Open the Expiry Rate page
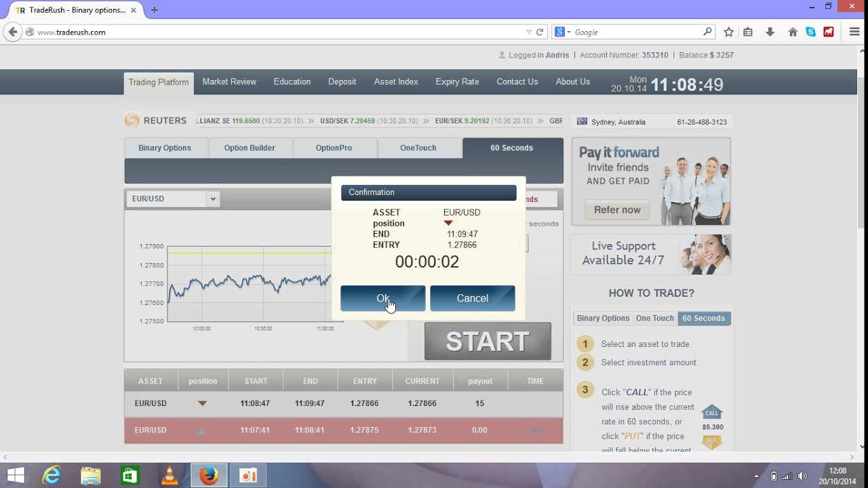 (457, 81)
